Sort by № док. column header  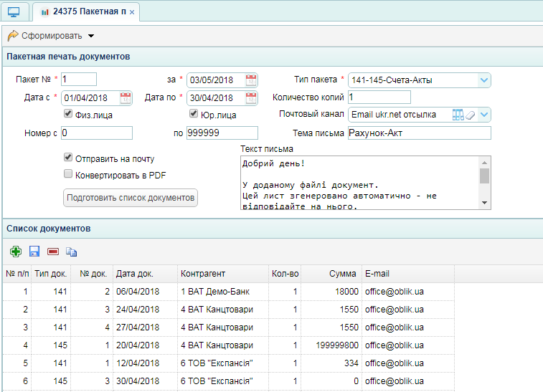[92, 274]
